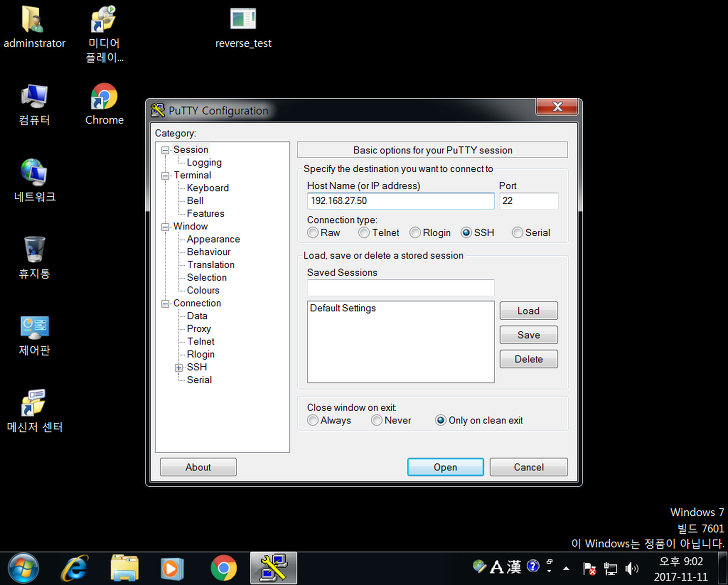Screen dimensions: 728x585
Task: Collapse the Connection tree node
Action: [165, 304]
